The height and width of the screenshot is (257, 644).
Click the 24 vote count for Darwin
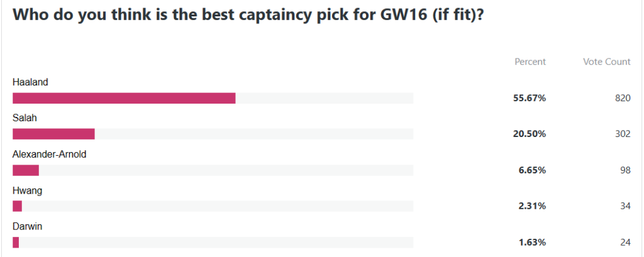pyautogui.click(x=625, y=243)
